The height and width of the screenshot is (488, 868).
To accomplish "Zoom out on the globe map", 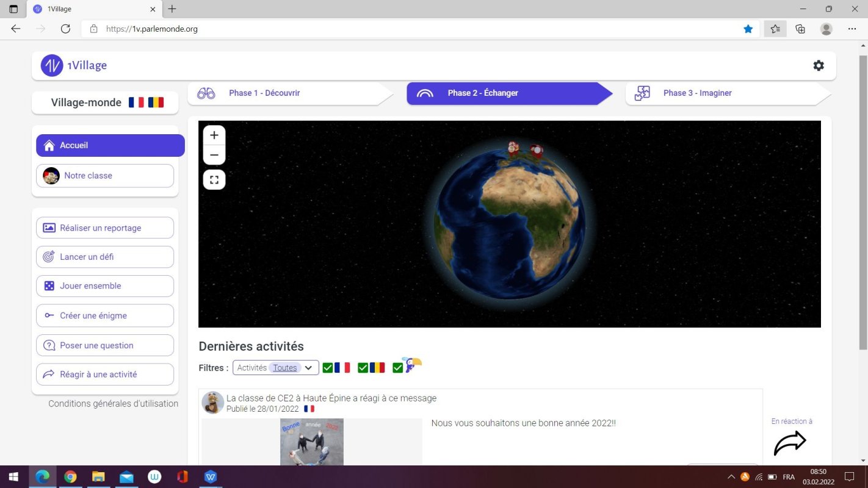I will pos(214,156).
